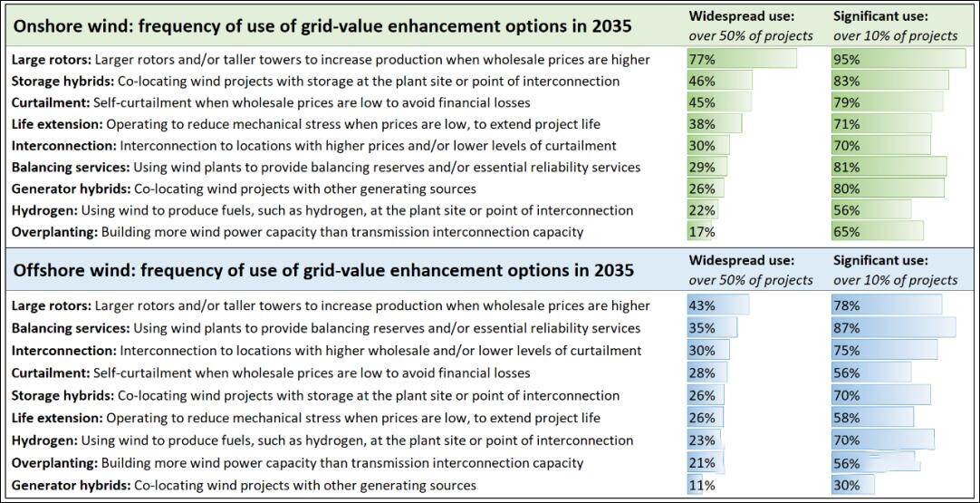
Task: Click the onshore Balancing services 81% bar
Action: [x=889, y=167]
